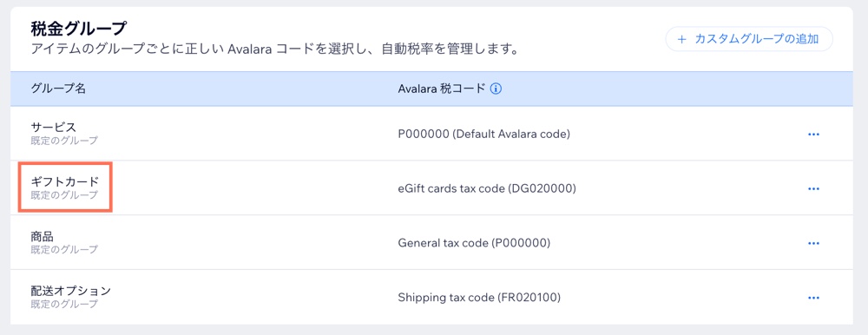Select the 商品 group name
Viewport: 868px width, 335px height.
[x=42, y=236]
